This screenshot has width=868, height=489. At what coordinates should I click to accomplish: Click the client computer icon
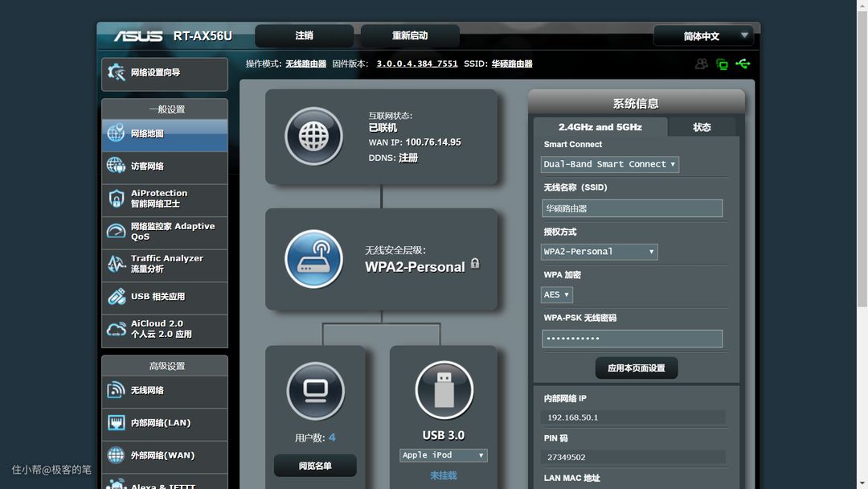coord(315,391)
